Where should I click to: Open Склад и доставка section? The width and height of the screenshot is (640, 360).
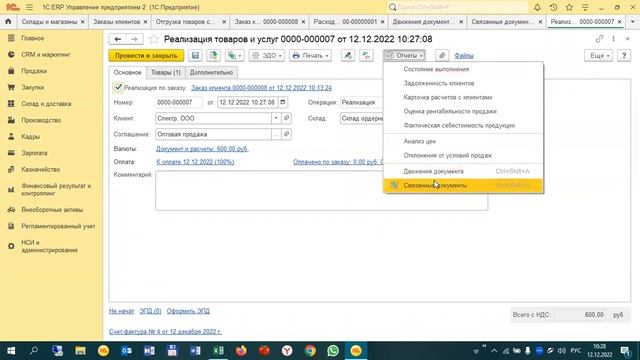click(46, 104)
